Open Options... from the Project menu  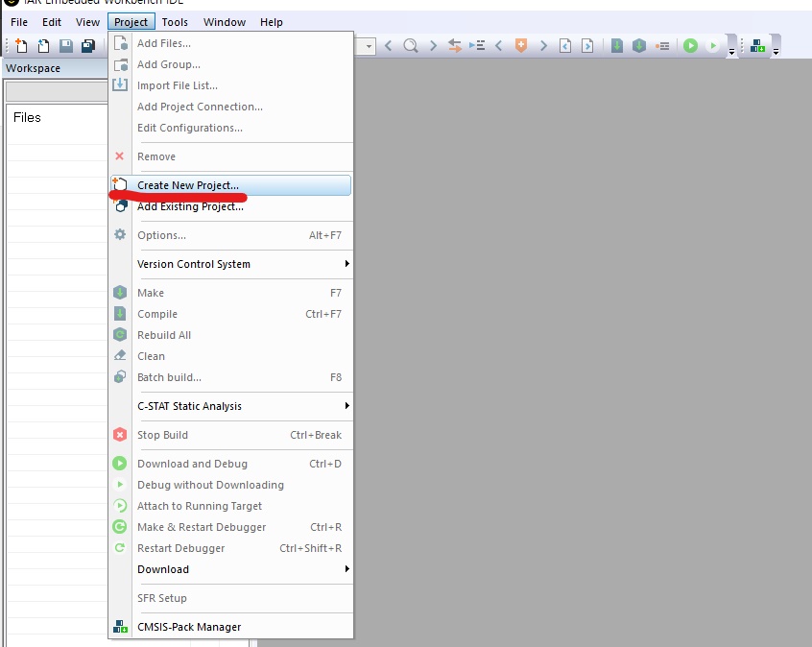click(231, 235)
